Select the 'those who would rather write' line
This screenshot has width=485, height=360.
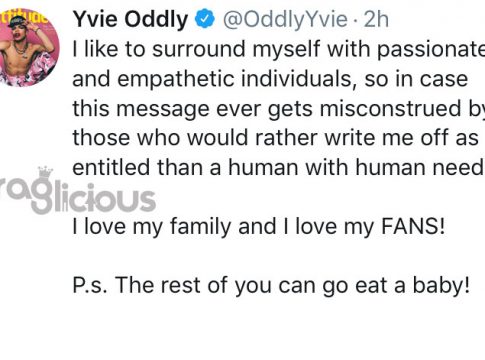275,138
